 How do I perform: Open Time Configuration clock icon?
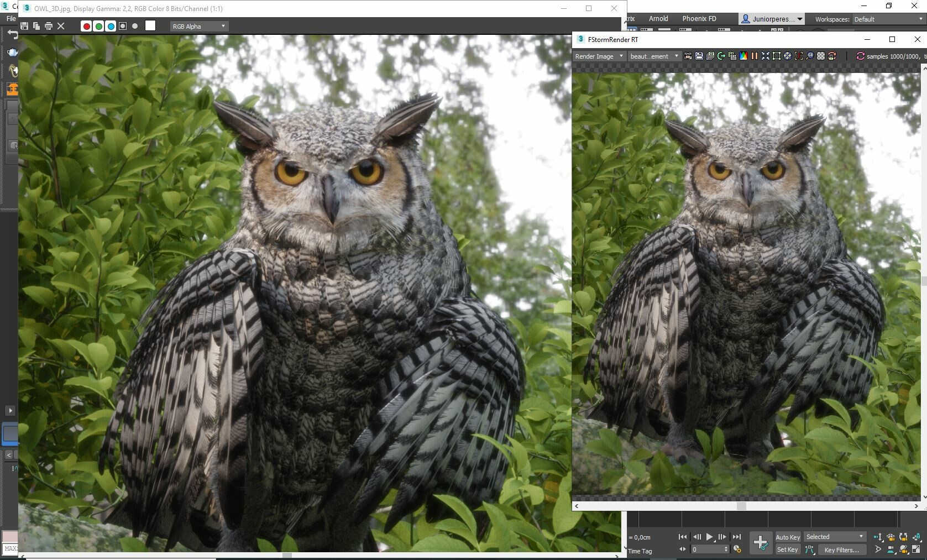tap(737, 549)
